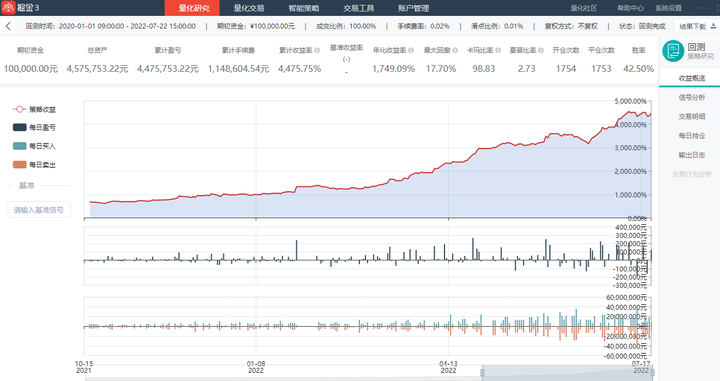Click the right handle of the date range slider
This screenshot has height=381, width=720.
(652, 372)
